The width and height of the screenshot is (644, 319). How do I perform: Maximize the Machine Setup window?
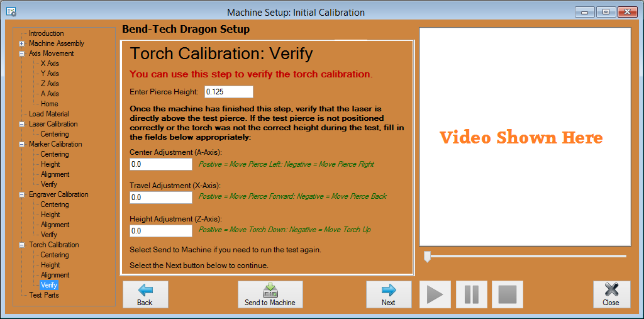(606, 12)
